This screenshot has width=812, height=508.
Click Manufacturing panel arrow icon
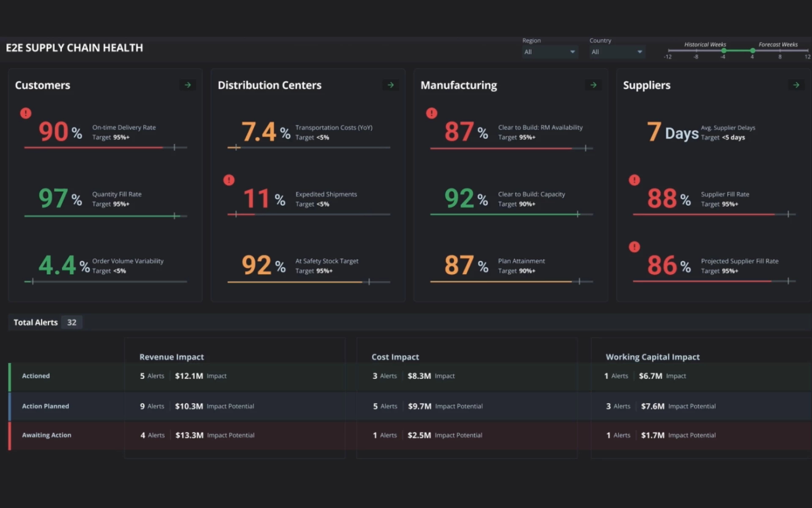[x=593, y=85]
